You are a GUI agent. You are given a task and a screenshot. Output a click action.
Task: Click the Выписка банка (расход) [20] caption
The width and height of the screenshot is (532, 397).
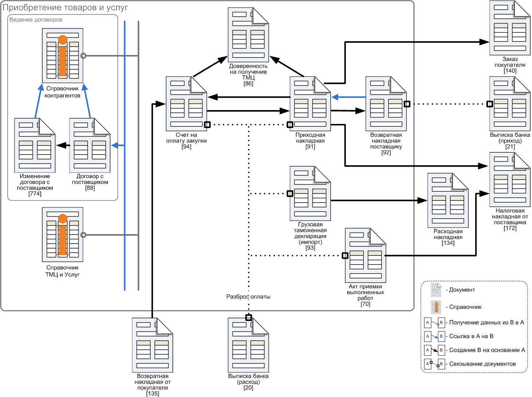click(x=249, y=382)
